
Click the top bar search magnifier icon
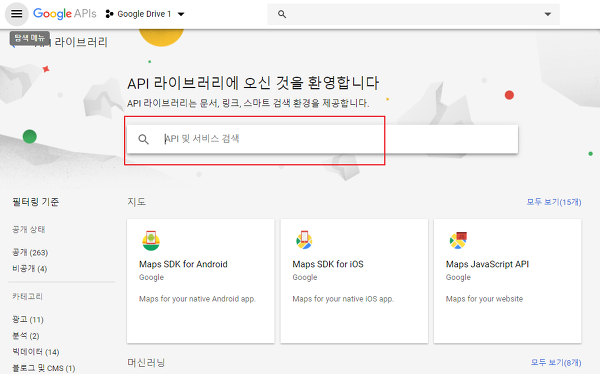pos(282,14)
